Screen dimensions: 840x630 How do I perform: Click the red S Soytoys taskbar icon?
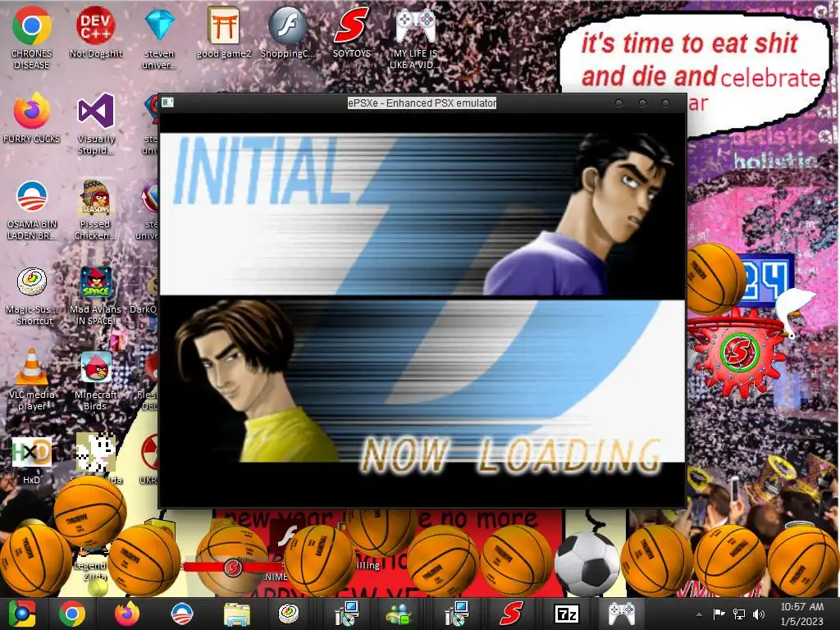(510, 614)
